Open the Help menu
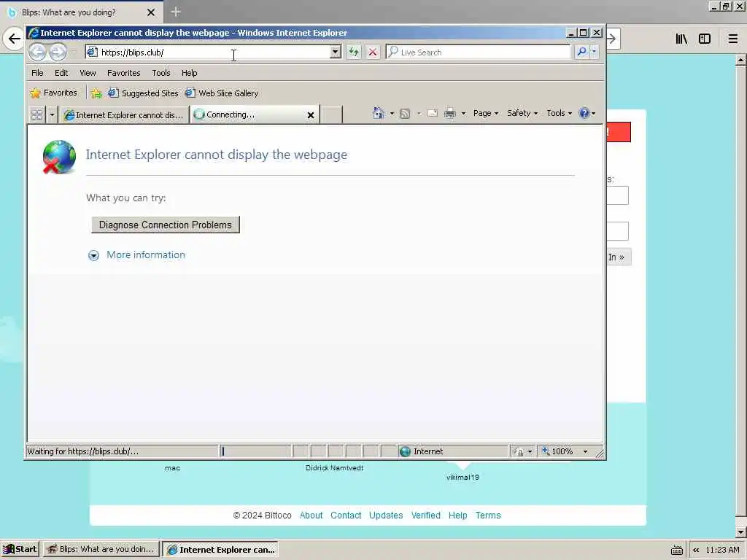 189,73
